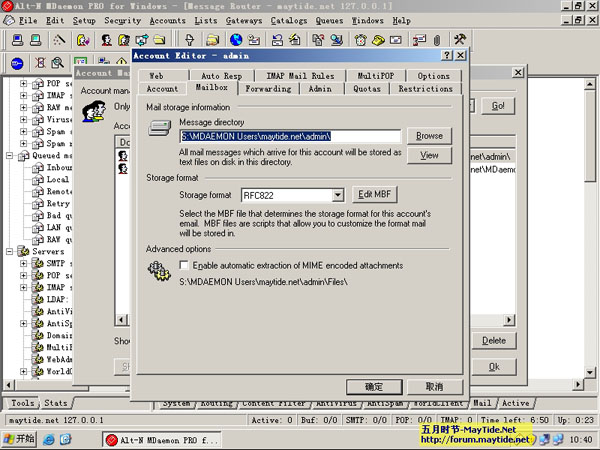Click the alarm clock icon in the toolbar
This screenshot has height=450, width=600.
(360, 41)
